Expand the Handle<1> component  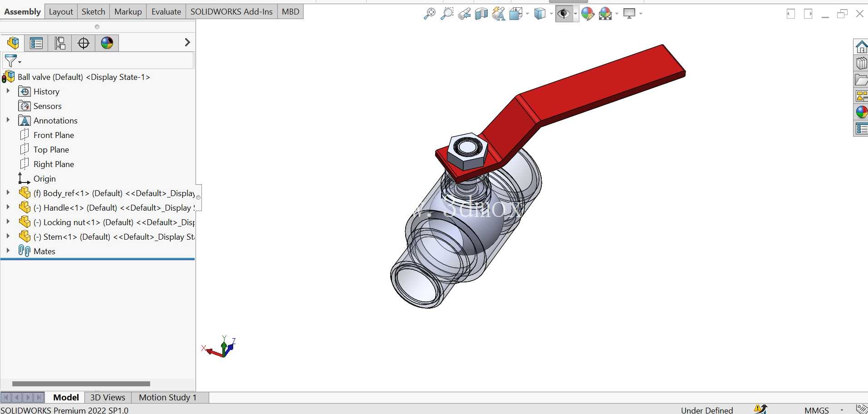[x=8, y=207]
